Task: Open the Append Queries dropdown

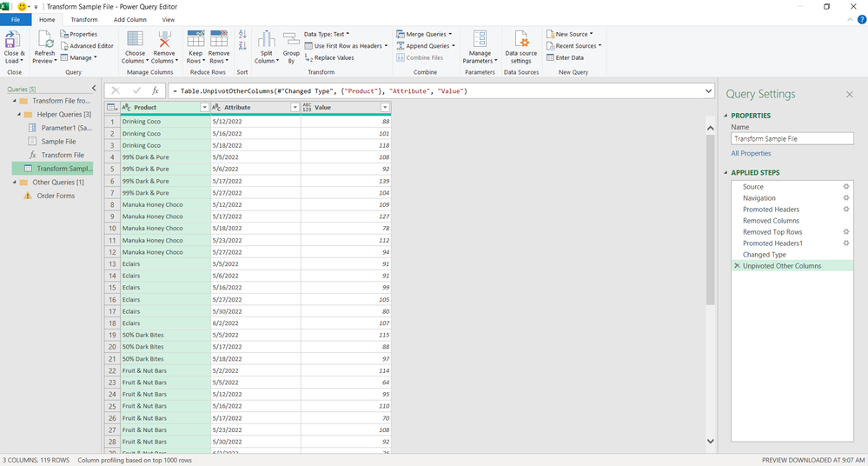Action: [x=426, y=46]
